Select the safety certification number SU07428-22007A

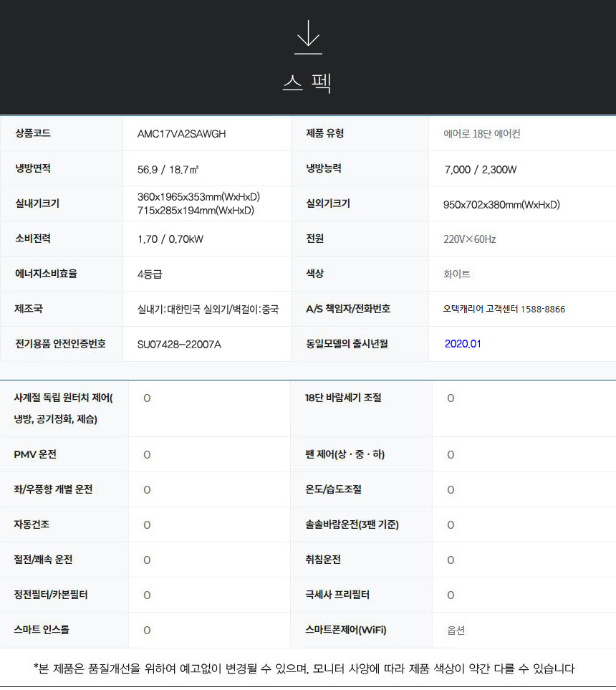179,345
